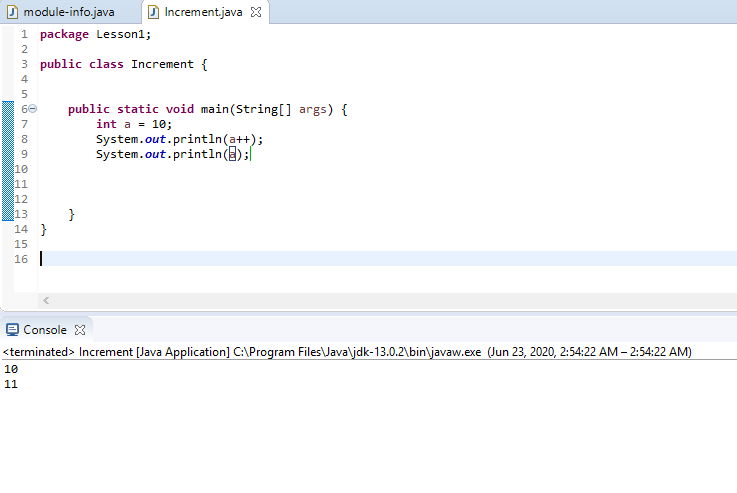
Task: Click the console output '11'
Action: [x=11, y=384]
